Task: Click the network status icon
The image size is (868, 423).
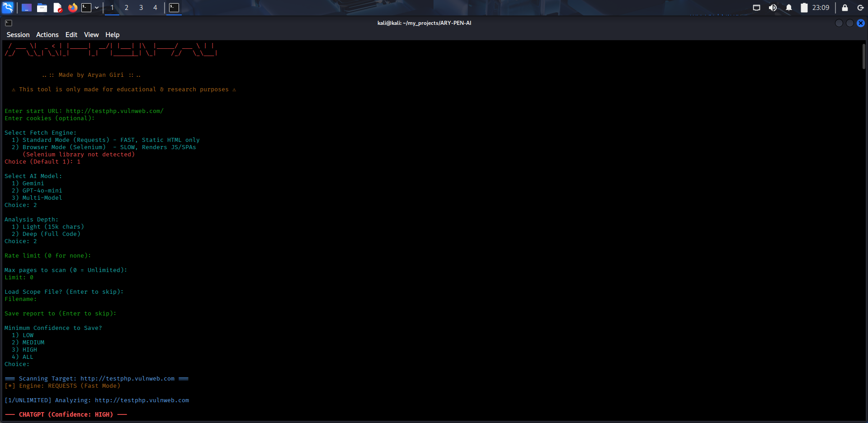Action: coord(756,7)
